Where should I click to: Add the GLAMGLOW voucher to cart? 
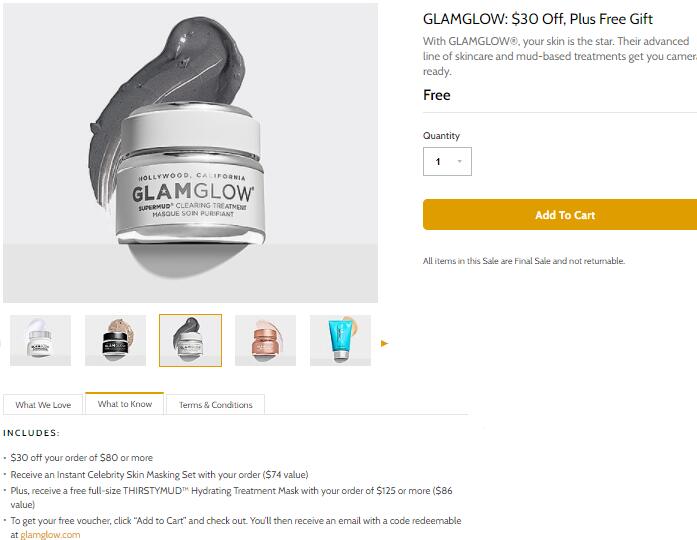(x=561, y=215)
